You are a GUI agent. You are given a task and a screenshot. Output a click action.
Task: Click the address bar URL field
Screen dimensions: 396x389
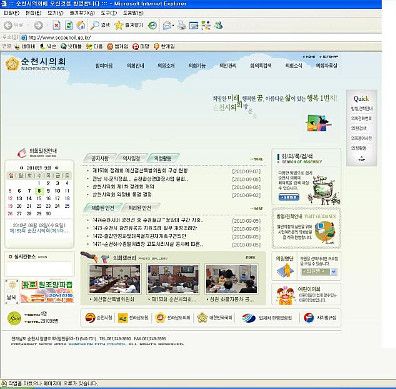pyautogui.click(x=200, y=38)
